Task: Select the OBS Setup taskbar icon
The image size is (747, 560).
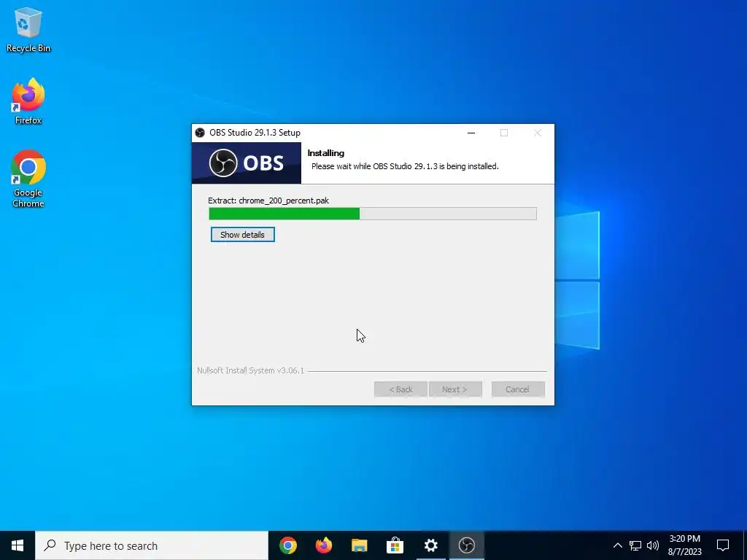Action: [466, 545]
